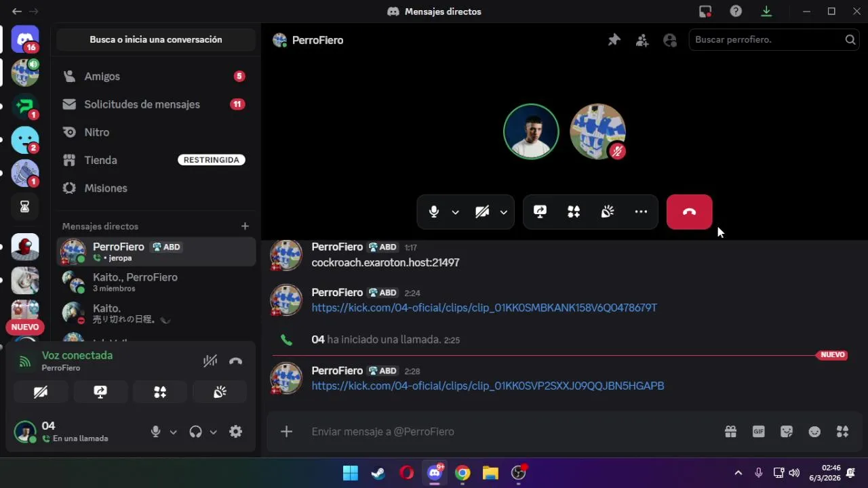This screenshot has width=868, height=488.
Task: Share your screen in the call
Action: (x=540, y=212)
